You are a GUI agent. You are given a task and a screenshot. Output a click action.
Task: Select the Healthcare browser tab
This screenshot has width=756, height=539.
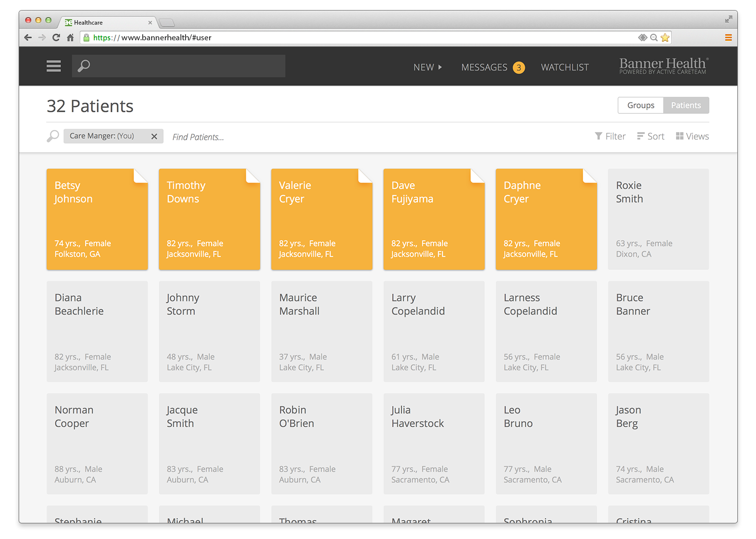coord(108,23)
